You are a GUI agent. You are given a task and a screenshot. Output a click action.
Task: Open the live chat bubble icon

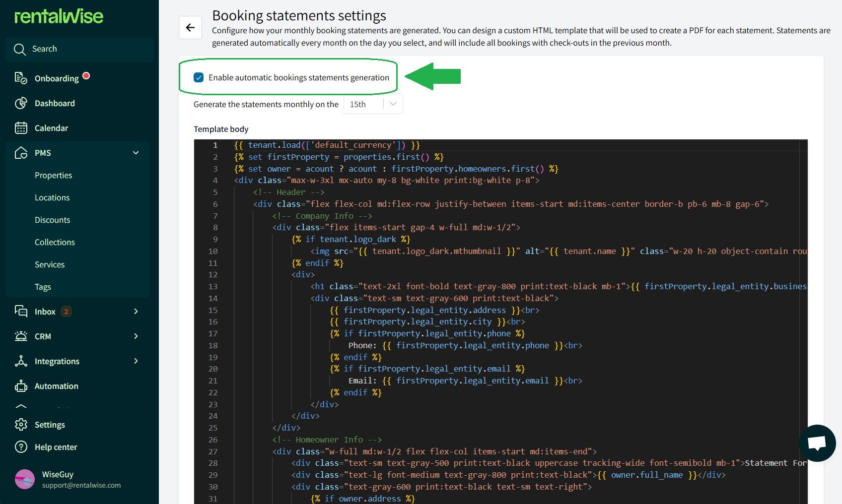point(817,442)
